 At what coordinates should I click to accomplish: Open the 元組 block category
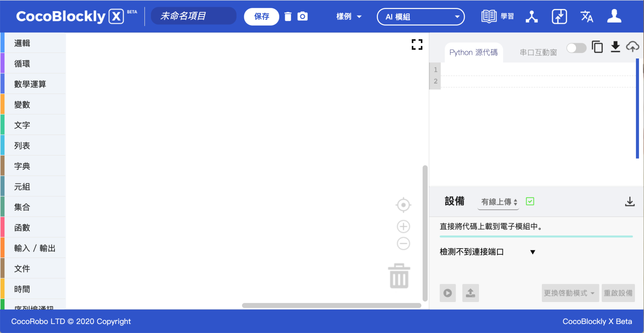coord(34,187)
